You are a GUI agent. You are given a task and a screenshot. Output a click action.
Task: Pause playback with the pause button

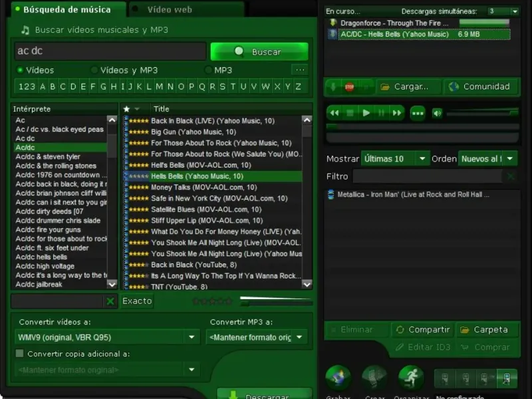[381, 113]
